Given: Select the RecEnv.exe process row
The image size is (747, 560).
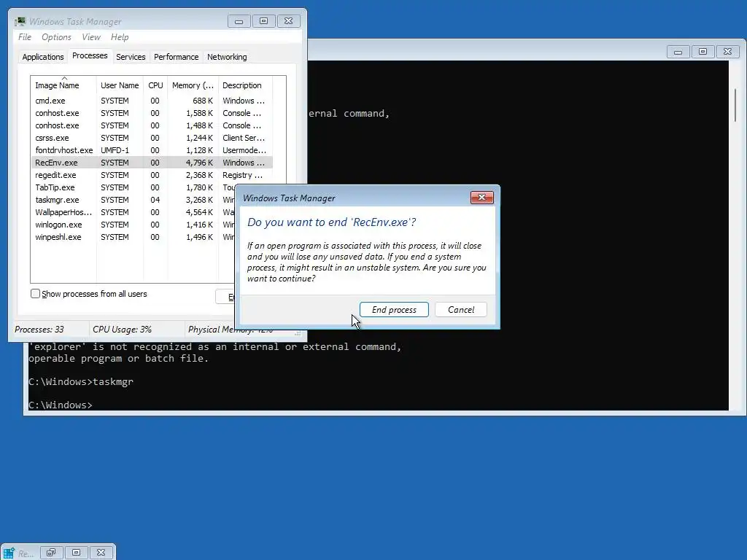Looking at the screenshot, I should [152, 163].
